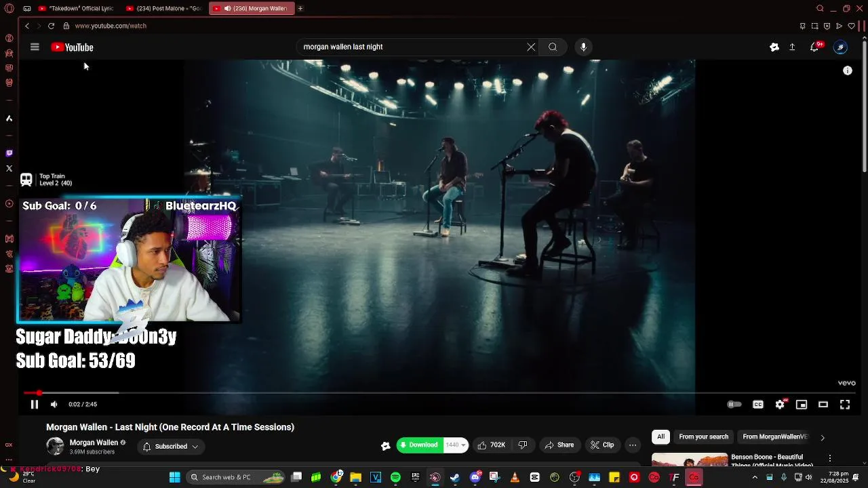
Task: Reload the current page
Action: pyautogui.click(x=51, y=26)
